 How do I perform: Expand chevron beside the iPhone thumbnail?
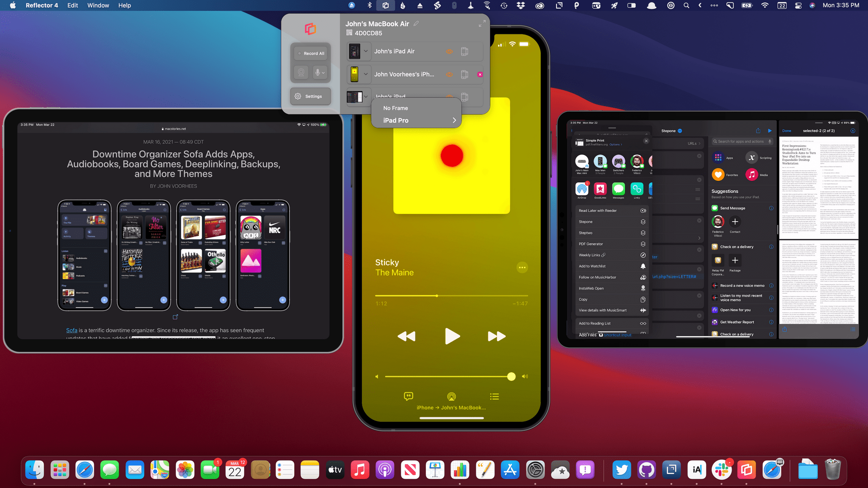point(366,75)
